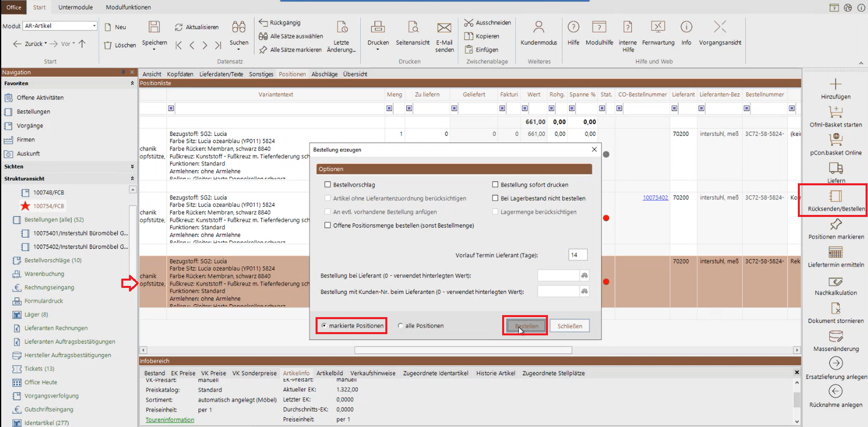Switch to the Kopfdaten tab

[180, 74]
